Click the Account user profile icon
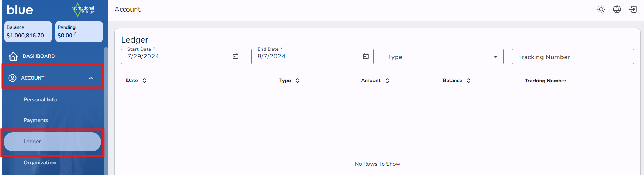Image resolution: width=644 pixels, height=175 pixels. click(13, 78)
